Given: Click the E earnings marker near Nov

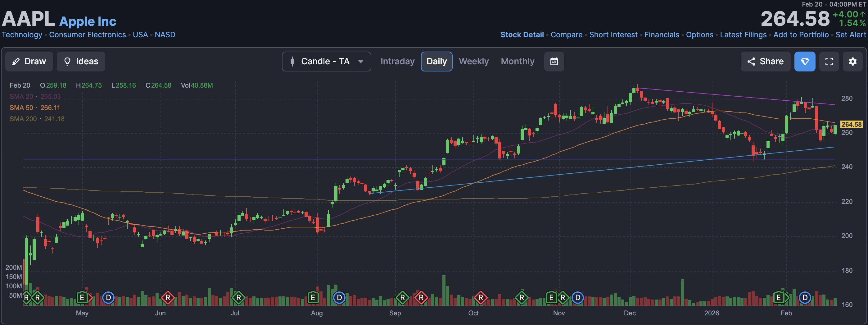Looking at the screenshot, I should tap(551, 298).
